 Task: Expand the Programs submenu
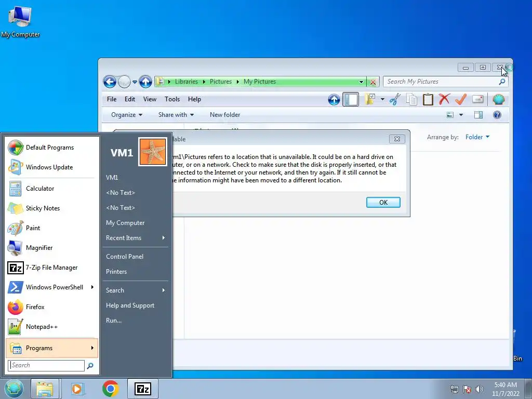[51, 348]
